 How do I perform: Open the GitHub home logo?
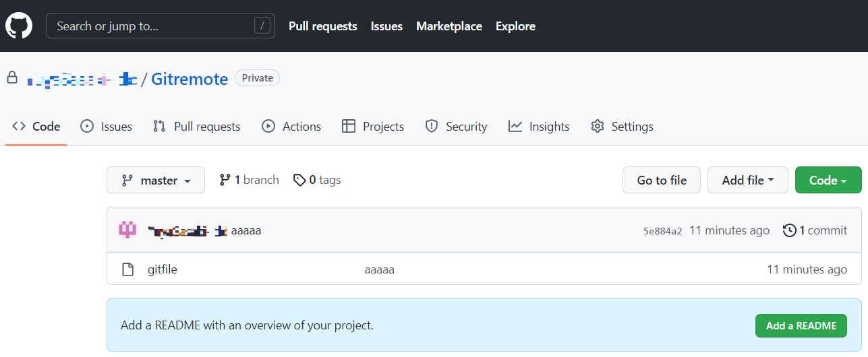(19, 26)
